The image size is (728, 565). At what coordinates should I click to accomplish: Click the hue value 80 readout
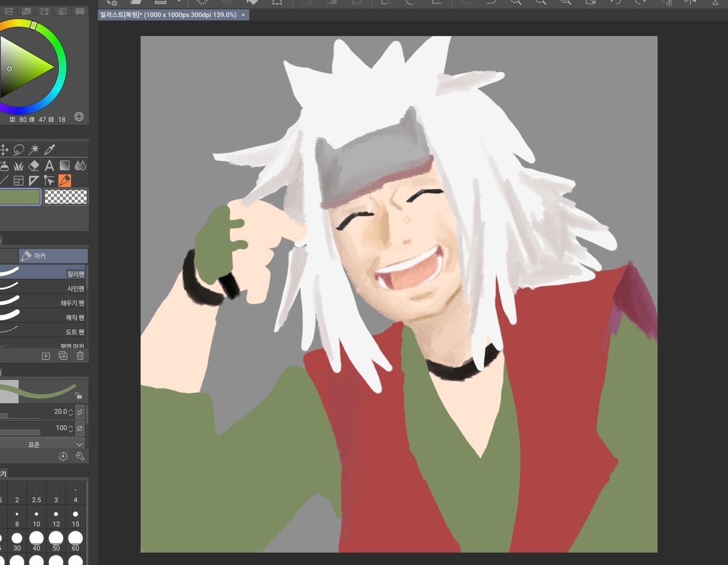coord(22,120)
